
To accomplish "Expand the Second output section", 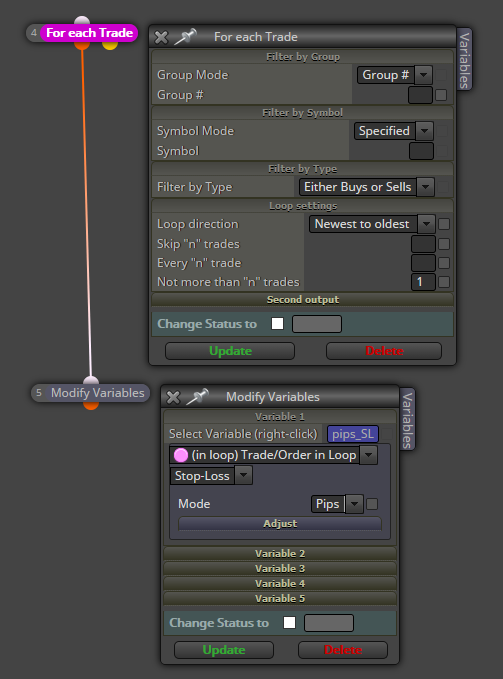I will (302, 300).
